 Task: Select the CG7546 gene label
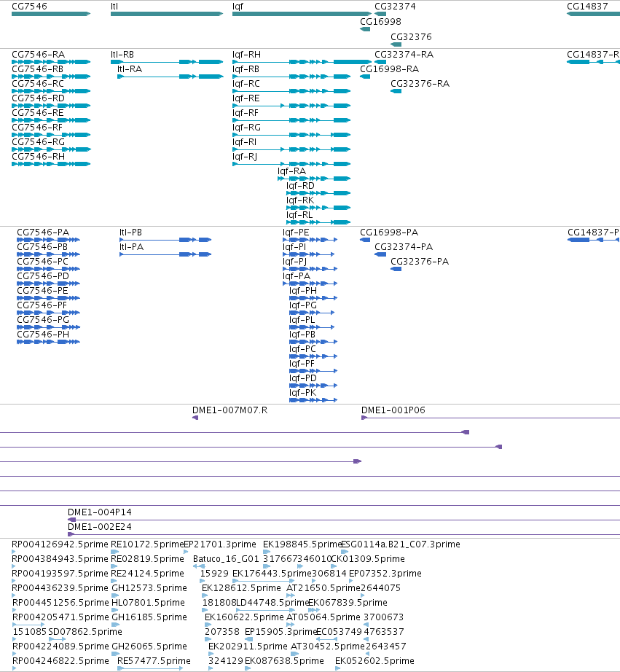coord(29,7)
